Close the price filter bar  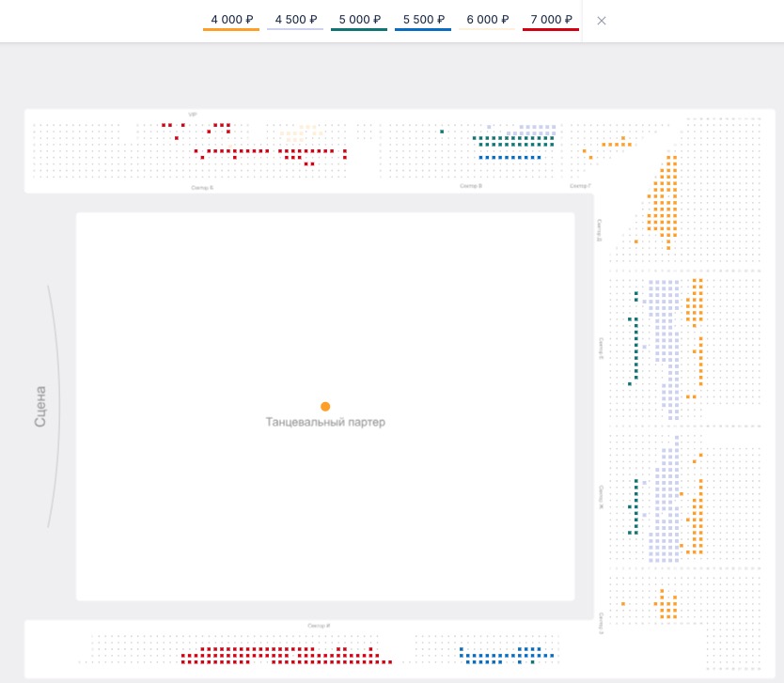point(602,21)
